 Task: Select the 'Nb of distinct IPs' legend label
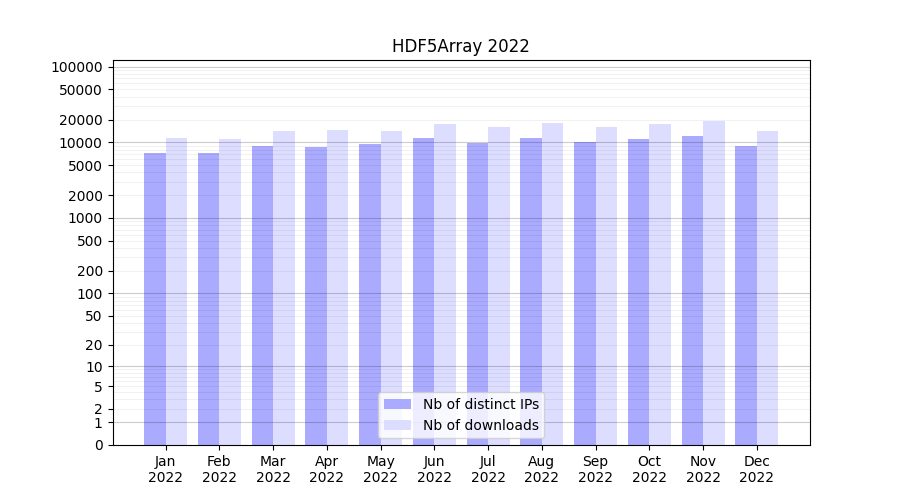point(480,404)
